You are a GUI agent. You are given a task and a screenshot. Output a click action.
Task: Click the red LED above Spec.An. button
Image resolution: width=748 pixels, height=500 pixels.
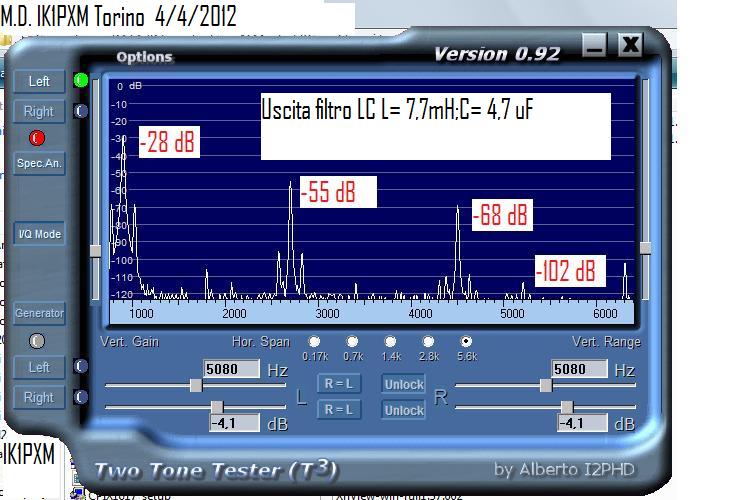pyautogui.click(x=38, y=137)
